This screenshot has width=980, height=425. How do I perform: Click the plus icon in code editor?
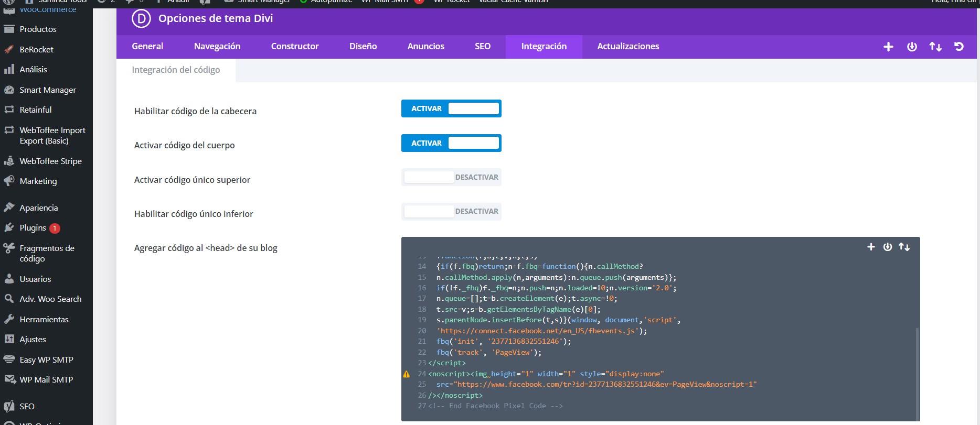tap(871, 247)
